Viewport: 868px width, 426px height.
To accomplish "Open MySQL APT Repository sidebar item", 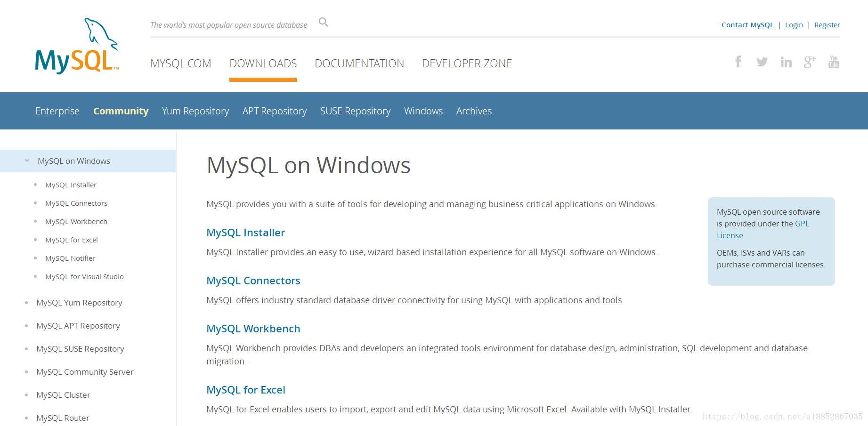I will click(x=78, y=326).
